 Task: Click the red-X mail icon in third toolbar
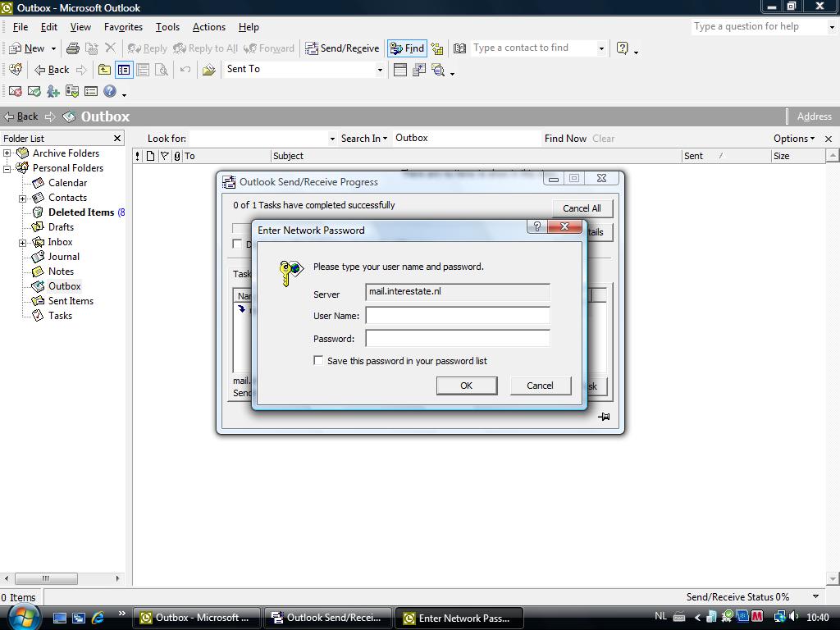pyautogui.click(x=16, y=92)
